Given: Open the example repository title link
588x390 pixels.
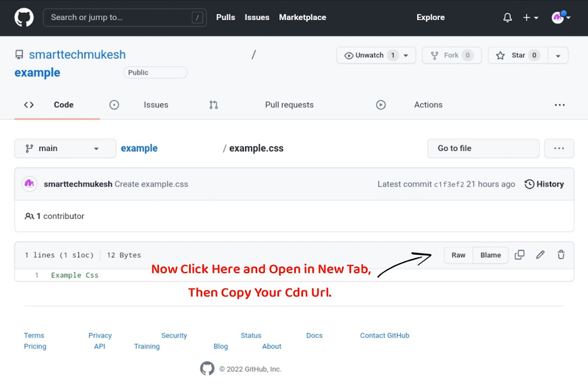Looking at the screenshot, I should point(37,72).
